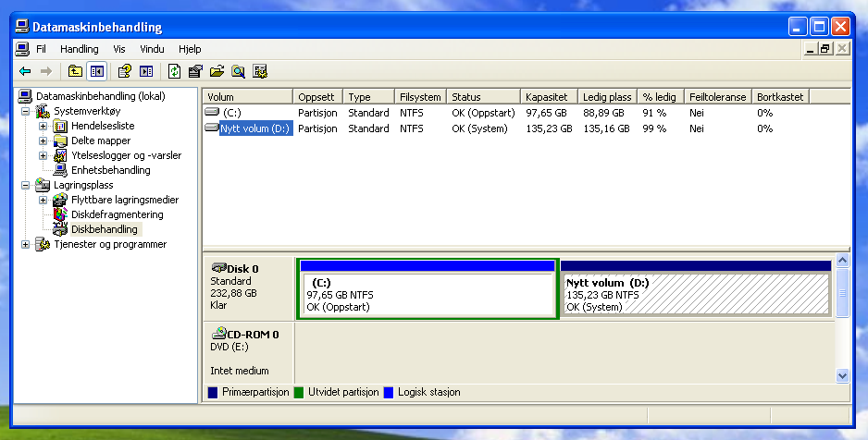Click the Primærpartisjon dark blue legend swatch
The image size is (868, 440).
pyautogui.click(x=213, y=393)
